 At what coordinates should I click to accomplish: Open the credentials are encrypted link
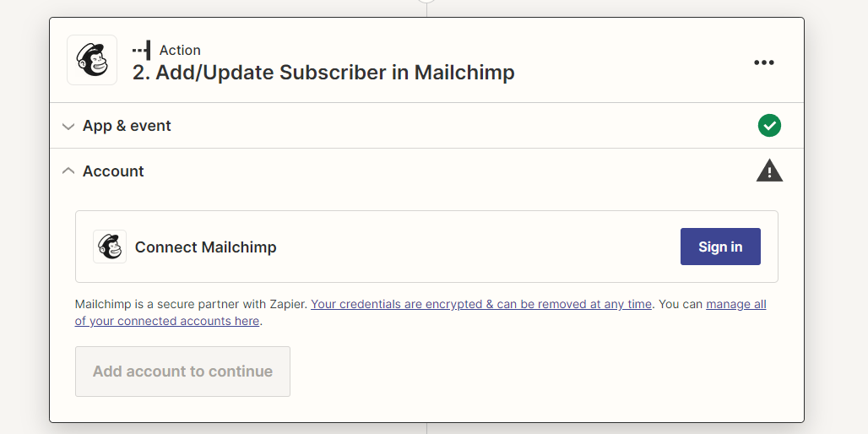click(x=481, y=304)
